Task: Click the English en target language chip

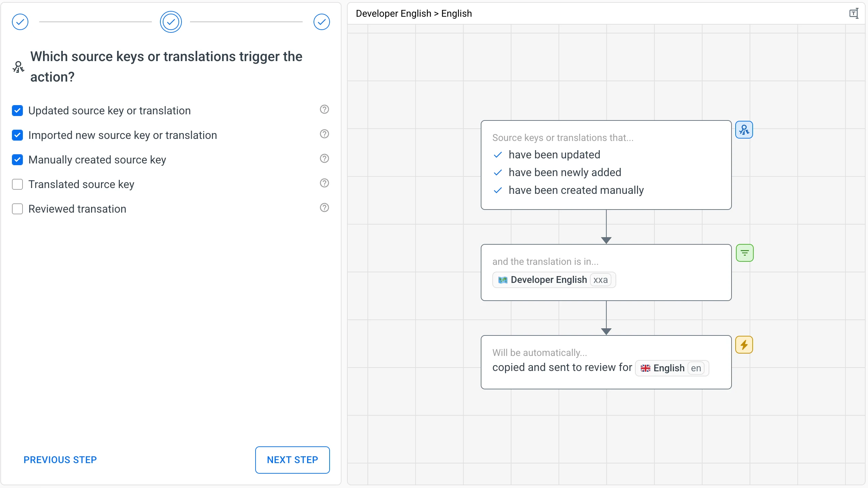Action: click(672, 368)
